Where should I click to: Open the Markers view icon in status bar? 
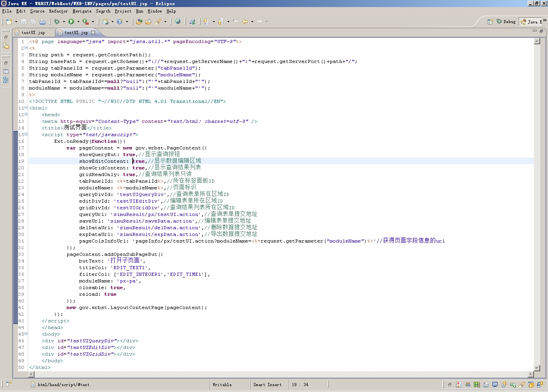tap(458, 385)
